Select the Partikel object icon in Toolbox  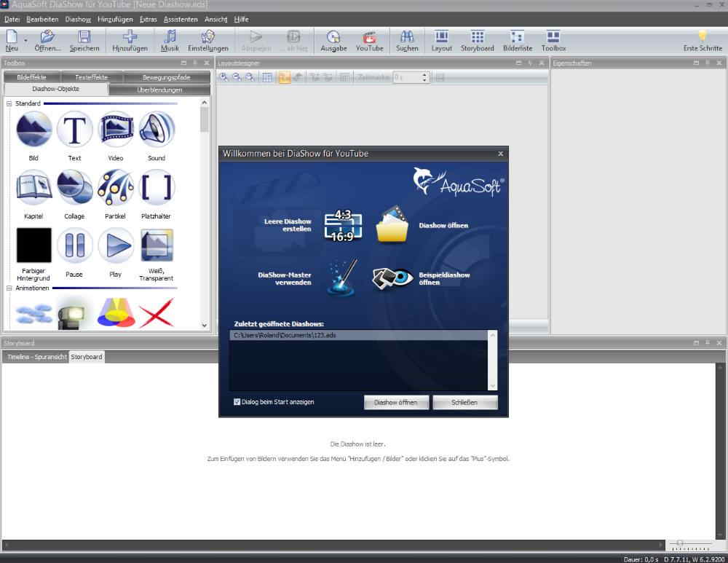point(116,188)
